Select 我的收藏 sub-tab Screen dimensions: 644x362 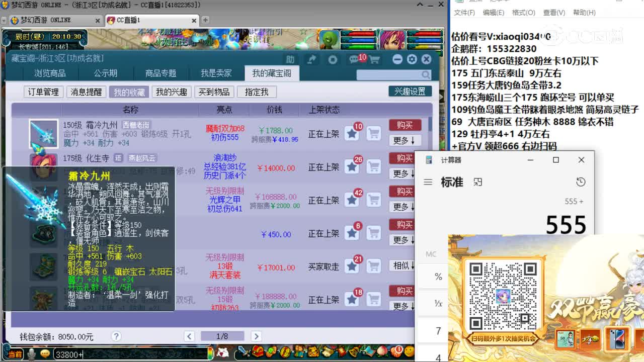pos(129,92)
